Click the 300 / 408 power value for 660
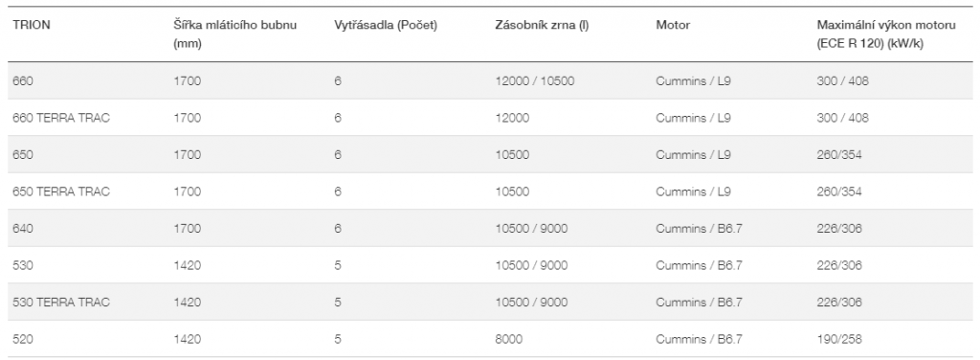The image size is (980, 360). pos(842,80)
